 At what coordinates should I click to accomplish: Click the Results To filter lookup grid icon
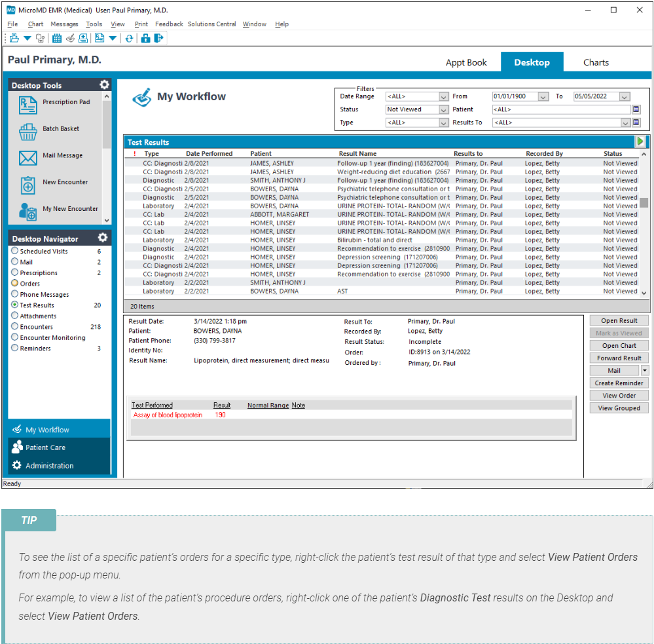coord(636,123)
